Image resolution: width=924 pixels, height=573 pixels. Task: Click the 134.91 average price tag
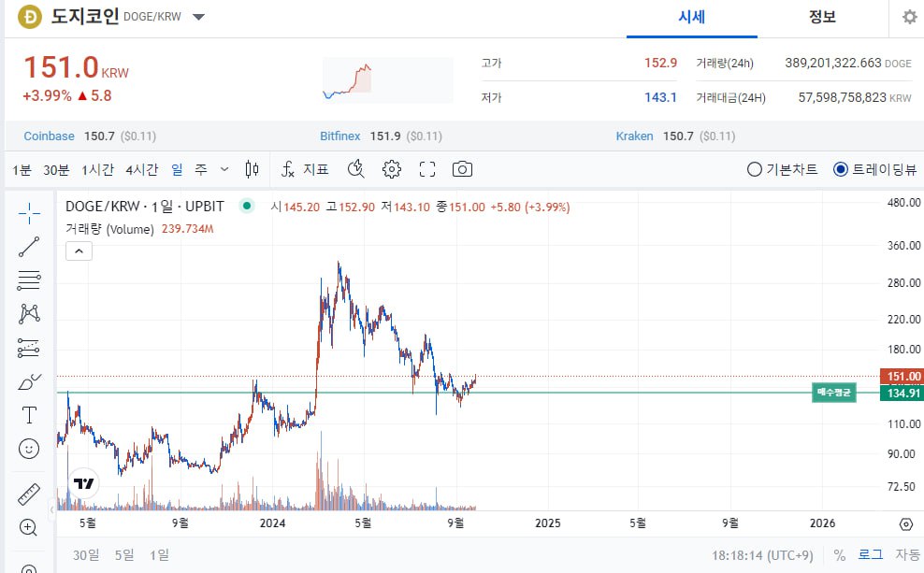pos(902,393)
